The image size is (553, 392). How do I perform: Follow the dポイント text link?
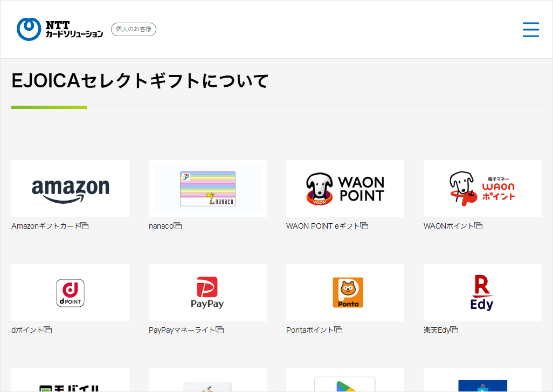coord(27,330)
